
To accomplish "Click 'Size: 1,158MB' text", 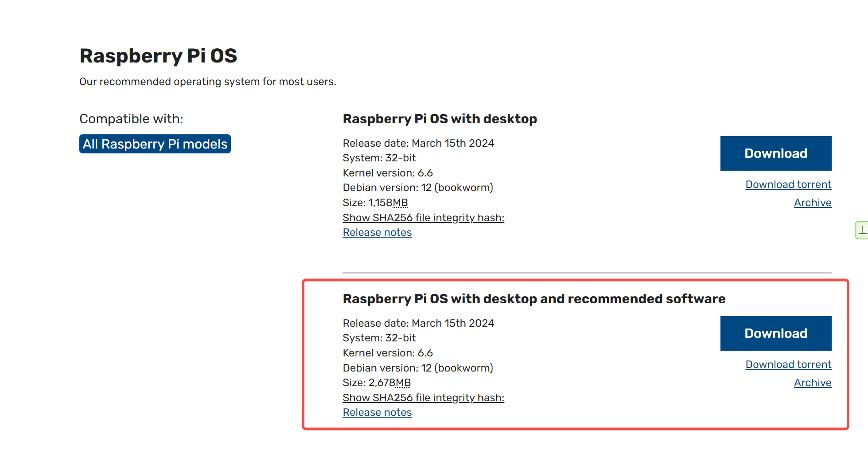I will [x=375, y=203].
